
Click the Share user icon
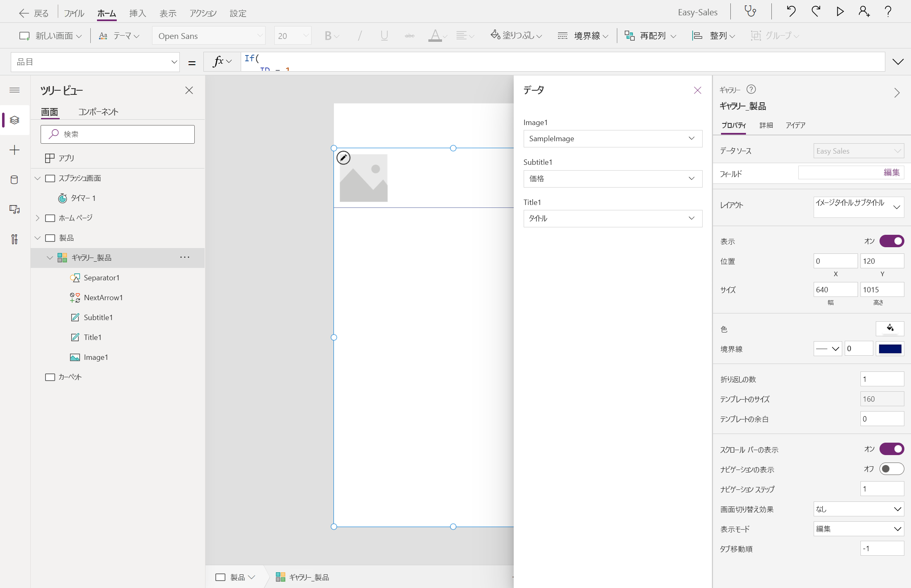(864, 12)
